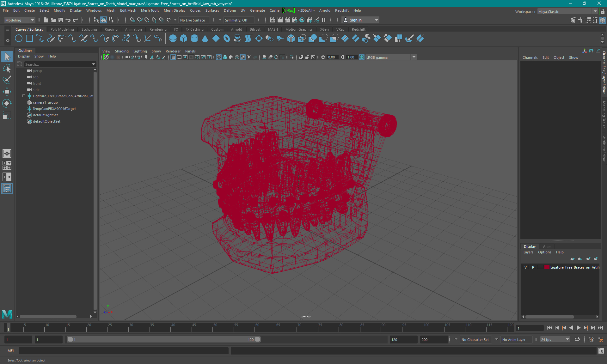Click the time range slider bar

[164, 339]
